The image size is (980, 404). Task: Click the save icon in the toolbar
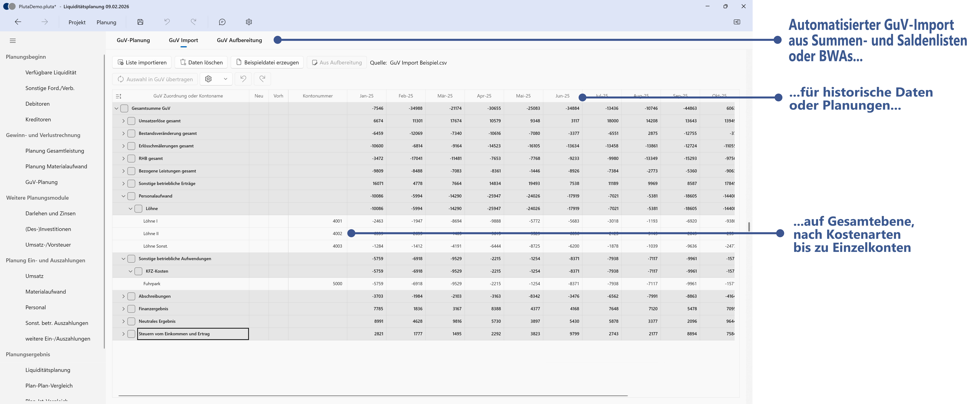tap(140, 22)
